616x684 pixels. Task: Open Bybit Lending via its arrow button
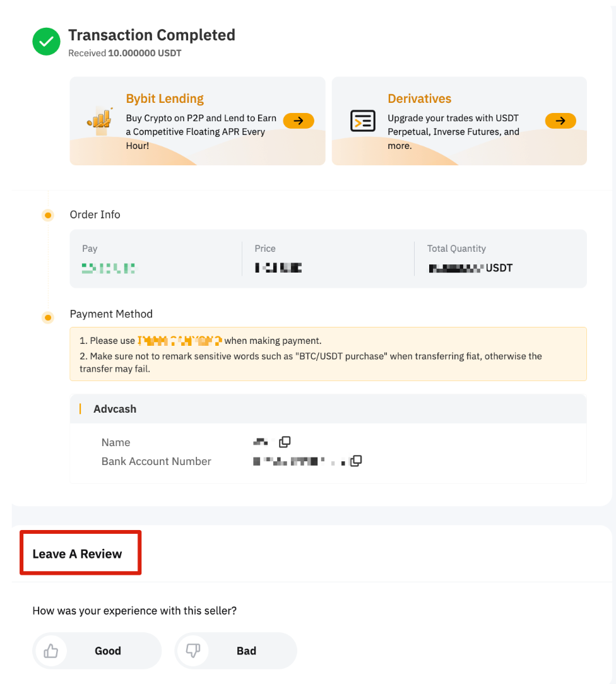coord(299,121)
